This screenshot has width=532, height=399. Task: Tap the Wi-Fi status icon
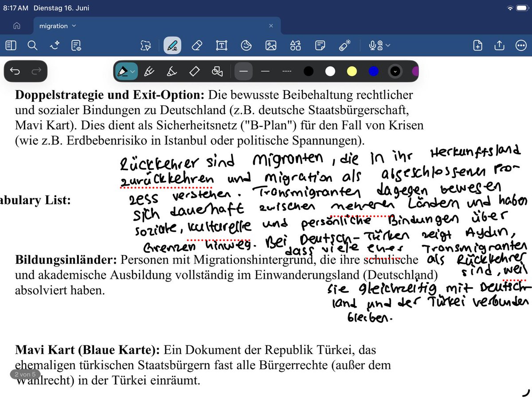tap(510, 8)
